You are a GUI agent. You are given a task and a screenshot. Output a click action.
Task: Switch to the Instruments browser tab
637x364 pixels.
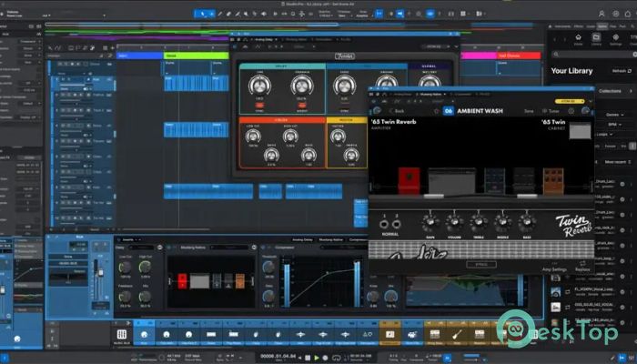[562, 26]
